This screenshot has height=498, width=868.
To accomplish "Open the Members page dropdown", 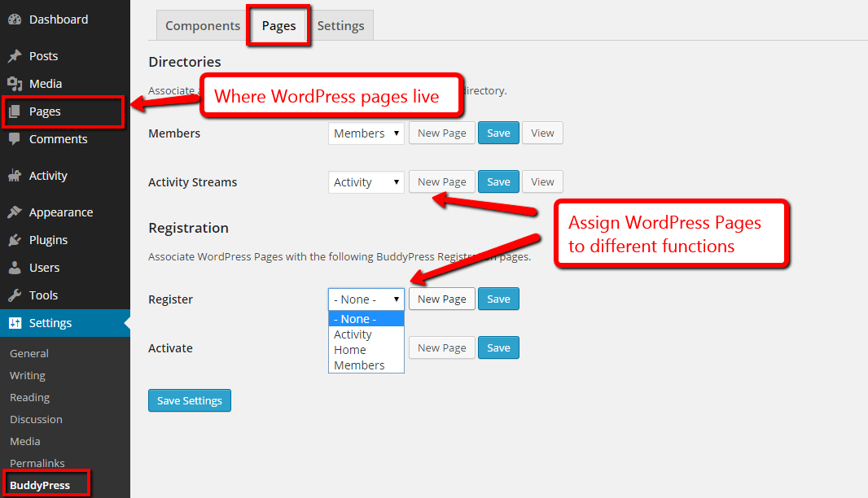I will point(366,133).
